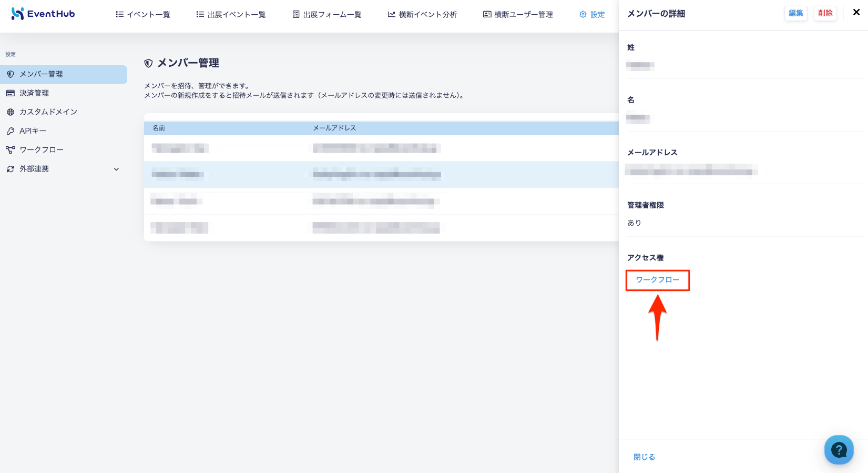The image size is (868, 473).
Task: Go to 出展フォーム一覧
Action: tap(327, 14)
